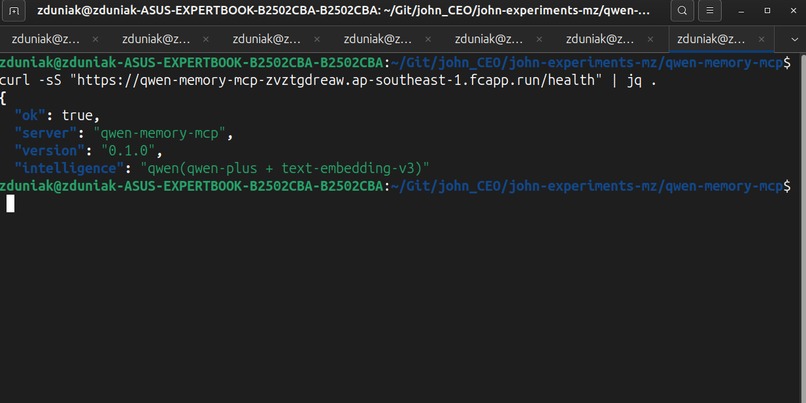
Task: Close the fourth terminal tab
Action: click(x=428, y=40)
